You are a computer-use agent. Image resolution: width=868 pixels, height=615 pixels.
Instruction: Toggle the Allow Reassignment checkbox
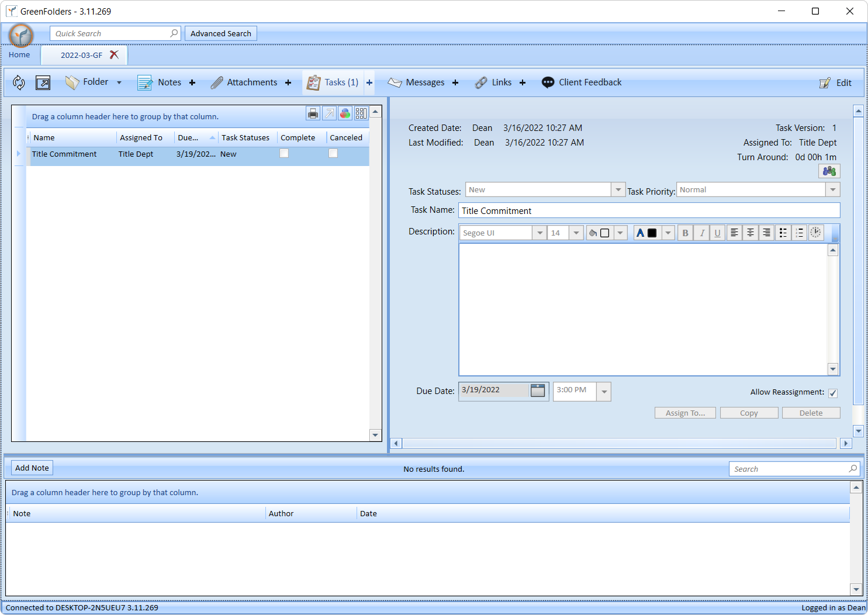833,393
